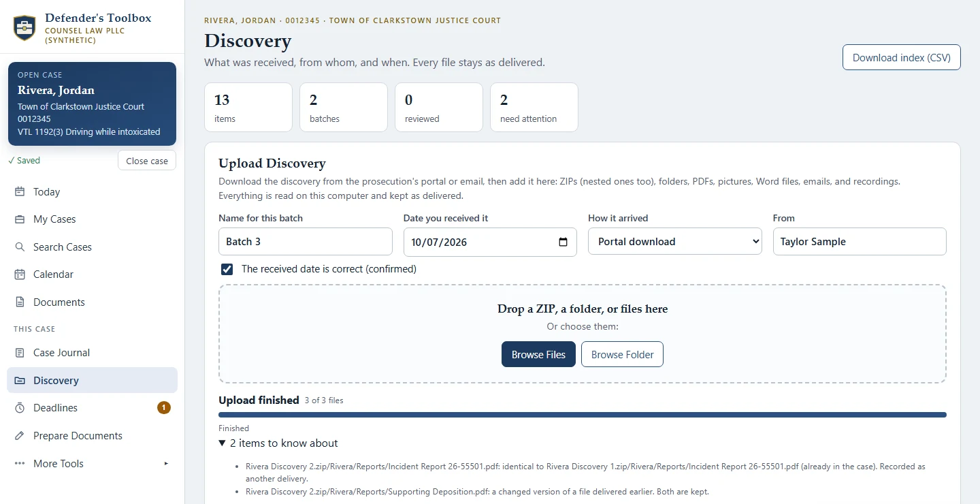Click the '13 items' stat card

(248, 108)
